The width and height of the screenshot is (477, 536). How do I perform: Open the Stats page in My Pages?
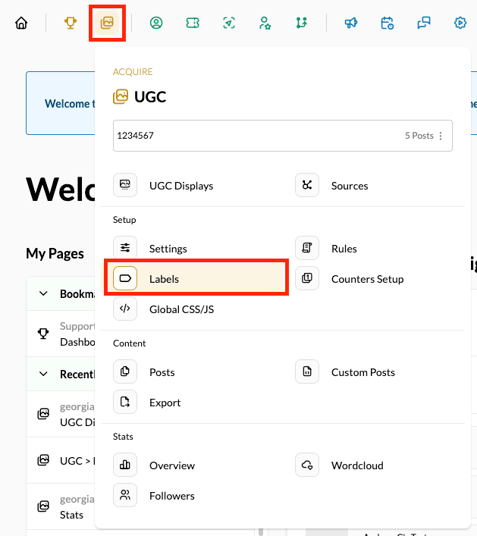point(61,507)
